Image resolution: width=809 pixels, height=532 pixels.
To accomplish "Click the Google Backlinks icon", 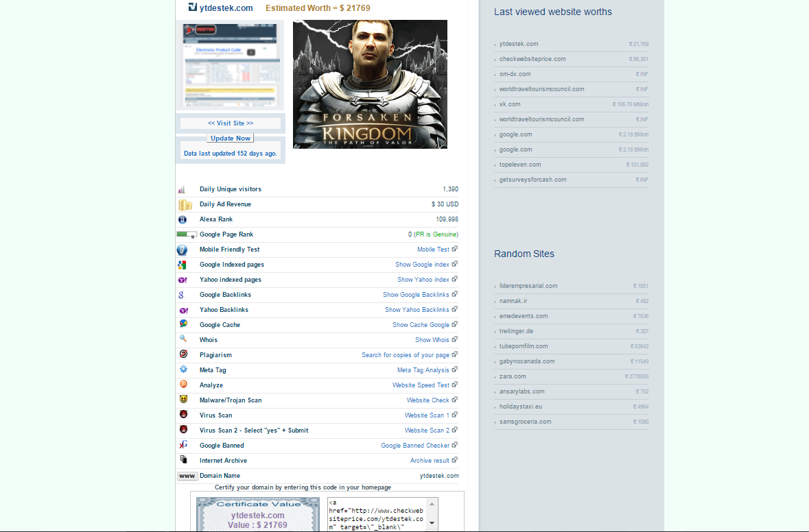I will coord(181,295).
